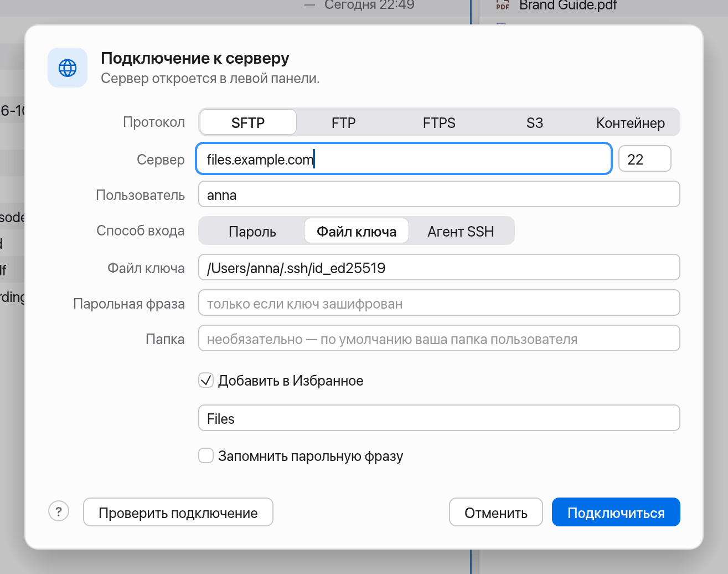
Task: Open help with the question mark button
Action: pos(59,511)
